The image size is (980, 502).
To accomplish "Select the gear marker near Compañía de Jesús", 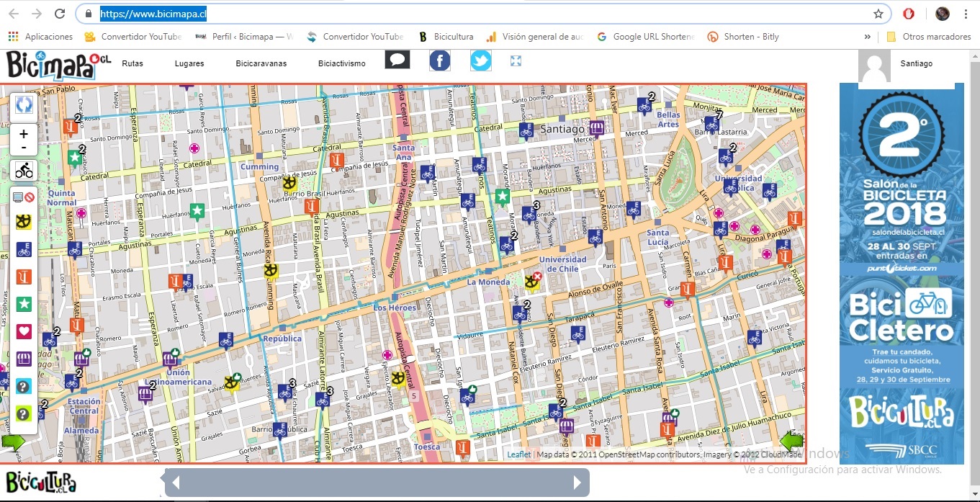I will point(290,184).
